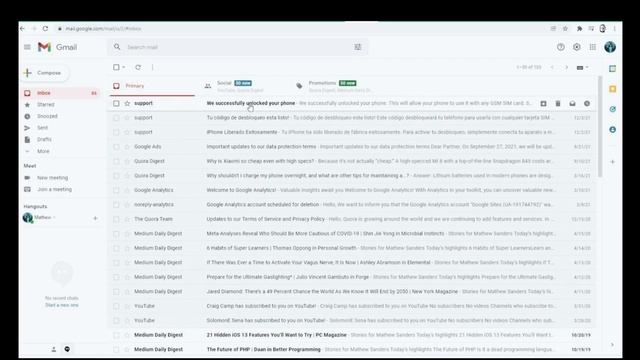The width and height of the screenshot is (640, 360).
Task: Delete the We successfully unlocked your phone email
Action: coord(558,104)
